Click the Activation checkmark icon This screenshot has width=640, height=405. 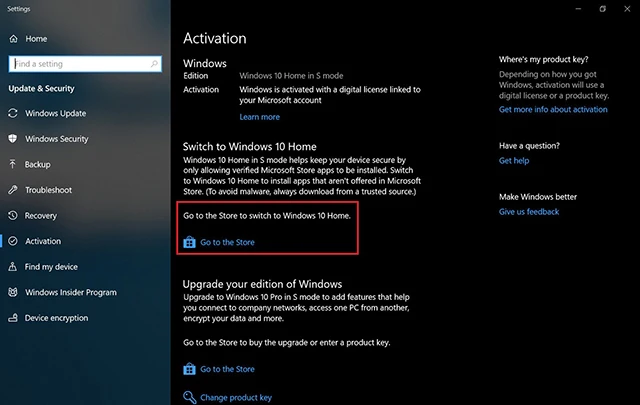click(x=13, y=241)
